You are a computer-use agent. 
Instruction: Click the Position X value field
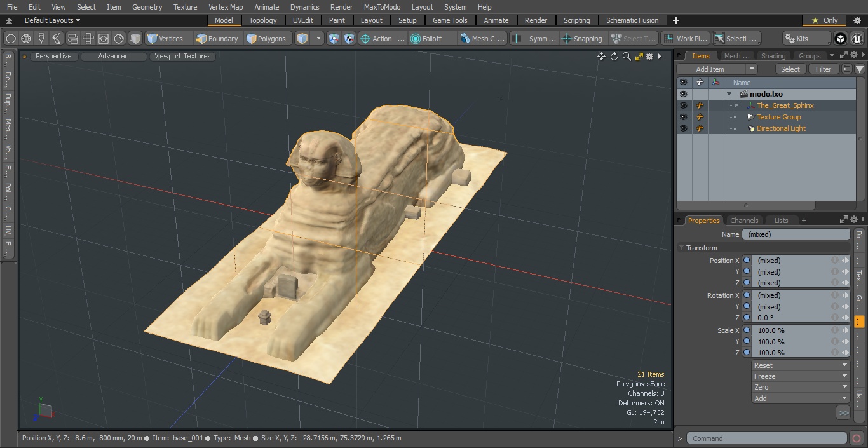point(792,261)
